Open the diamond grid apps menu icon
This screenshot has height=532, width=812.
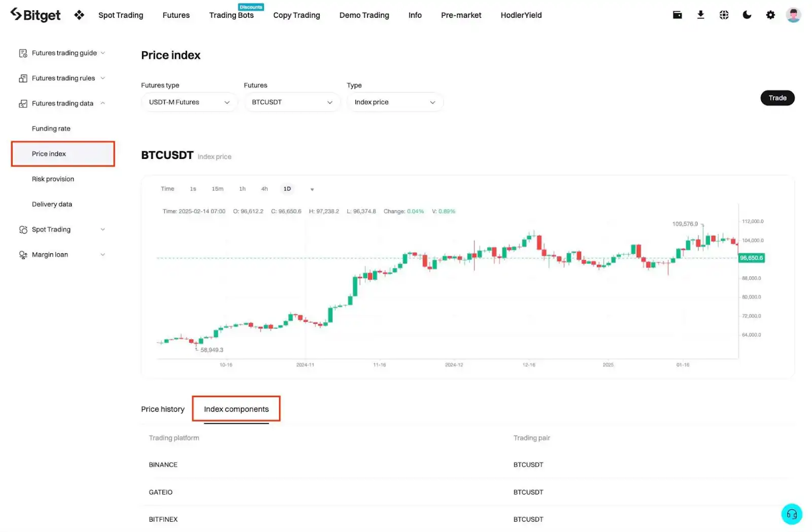tap(79, 15)
